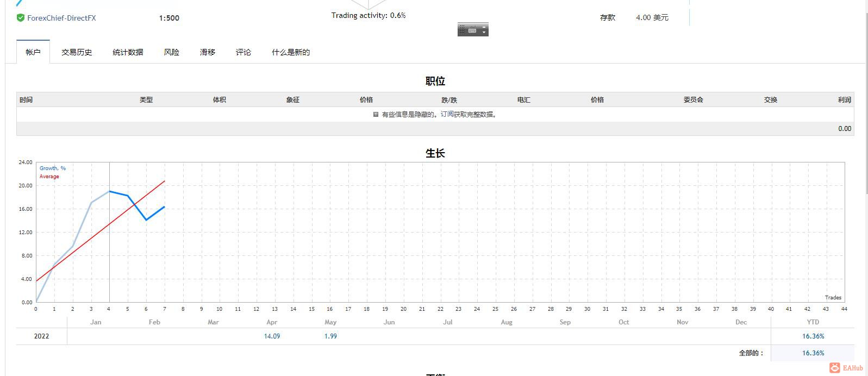This screenshot has width=868, height=376.
Task: Minimize the floating input toolbar
Action: point(484,27)
